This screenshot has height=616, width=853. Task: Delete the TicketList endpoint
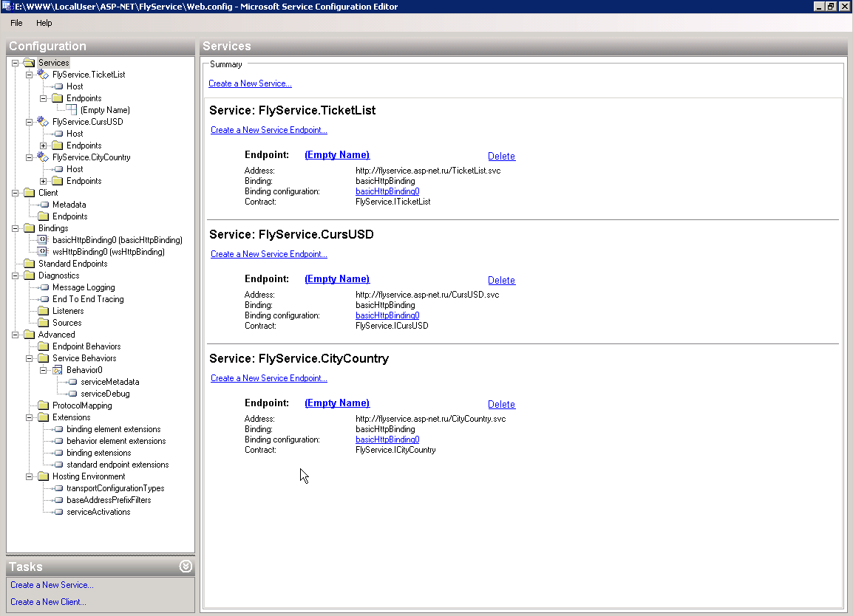click(x=502, y=156)
